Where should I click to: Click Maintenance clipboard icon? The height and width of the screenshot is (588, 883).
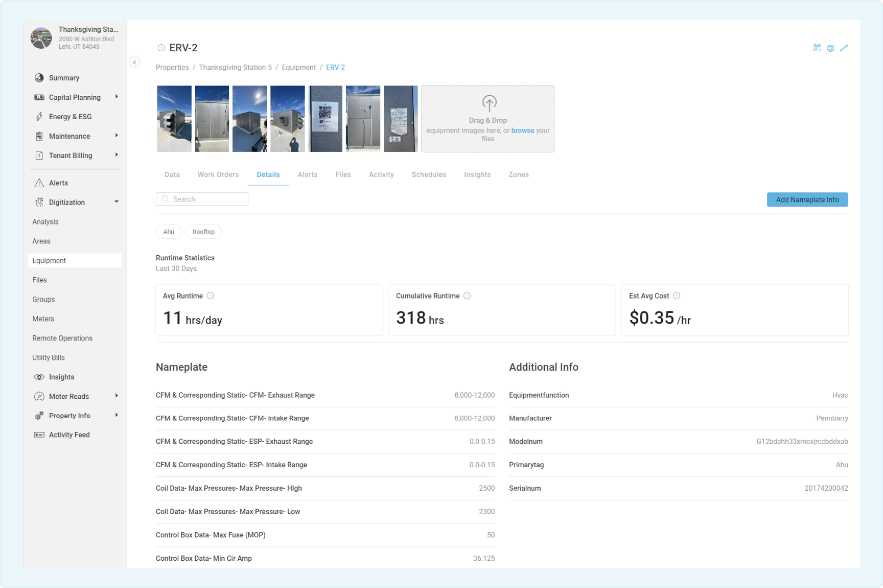click(39, 136)
